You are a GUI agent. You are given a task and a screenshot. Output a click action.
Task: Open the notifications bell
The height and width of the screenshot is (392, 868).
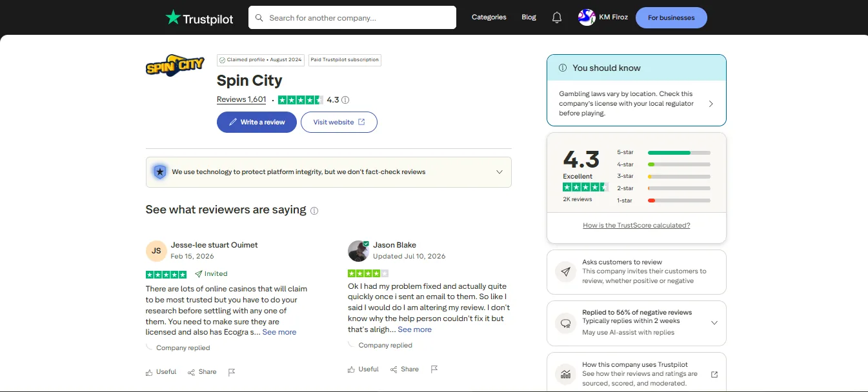click(557, 18)
